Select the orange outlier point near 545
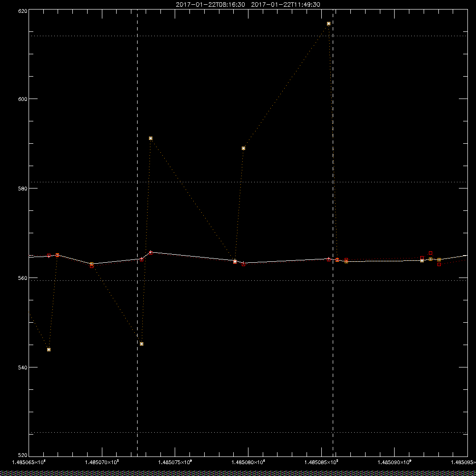This screenshot has height=476, width=476. click(141, 344)
